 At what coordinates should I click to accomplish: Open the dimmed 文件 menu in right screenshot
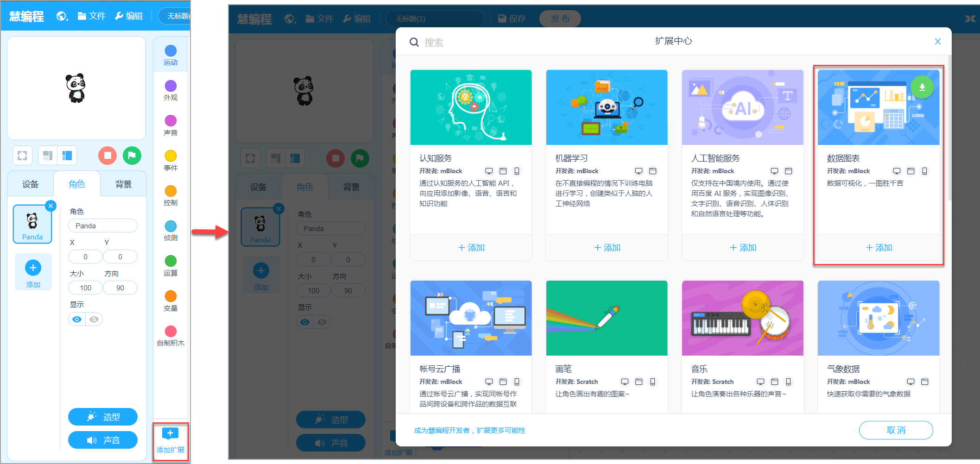click(320, 19)
